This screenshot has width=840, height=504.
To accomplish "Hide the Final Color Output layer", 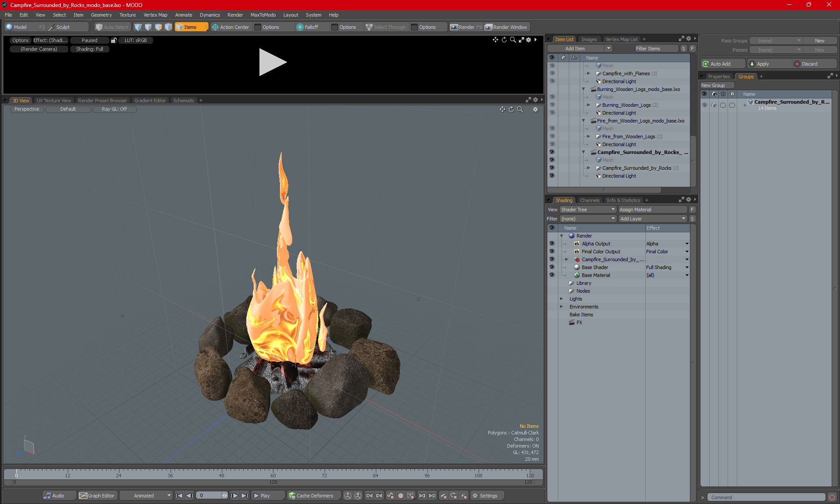I will pyautogui.click(x=552, y=252).
